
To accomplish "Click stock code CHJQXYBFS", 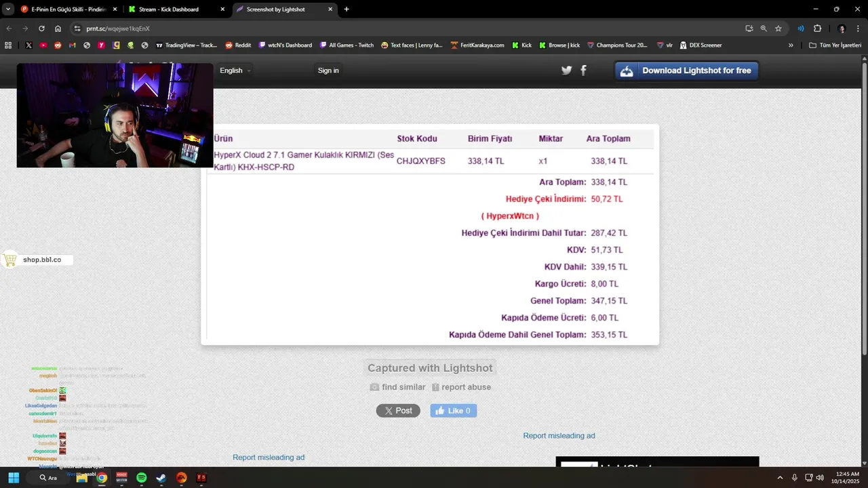I will pos(421,161).
